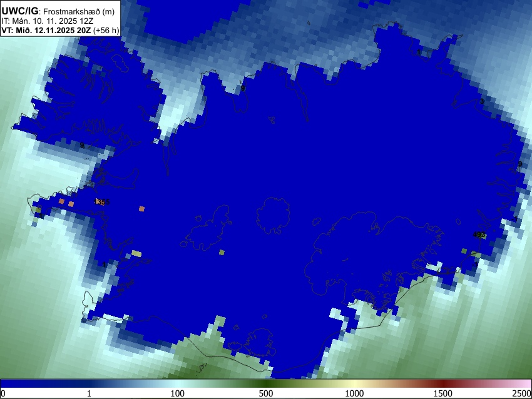Click the "VT: Mið. 12.11.2025 20Z (+56 h)" line
Viewport: 532px width, 399px height.
[60, 30]
